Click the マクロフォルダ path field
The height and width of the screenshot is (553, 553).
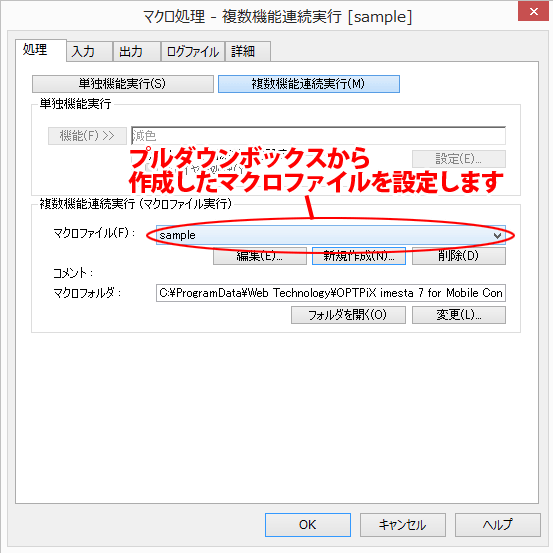tap(330, 293)
